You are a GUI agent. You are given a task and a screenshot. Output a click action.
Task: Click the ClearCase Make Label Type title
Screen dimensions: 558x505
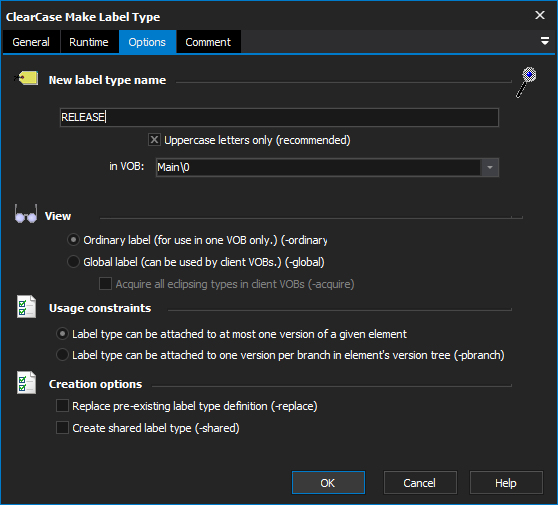(x=83, y=17)
